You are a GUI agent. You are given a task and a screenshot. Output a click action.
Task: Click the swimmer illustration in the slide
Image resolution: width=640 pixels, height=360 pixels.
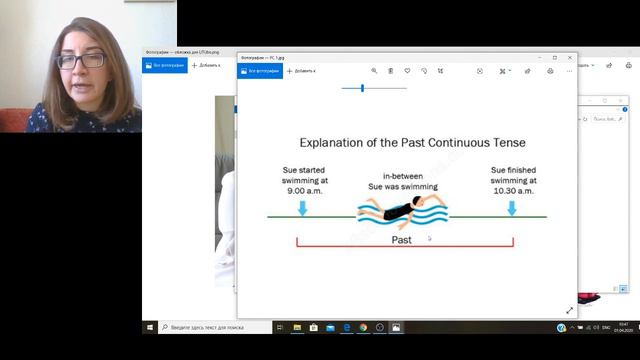(403, 212)
